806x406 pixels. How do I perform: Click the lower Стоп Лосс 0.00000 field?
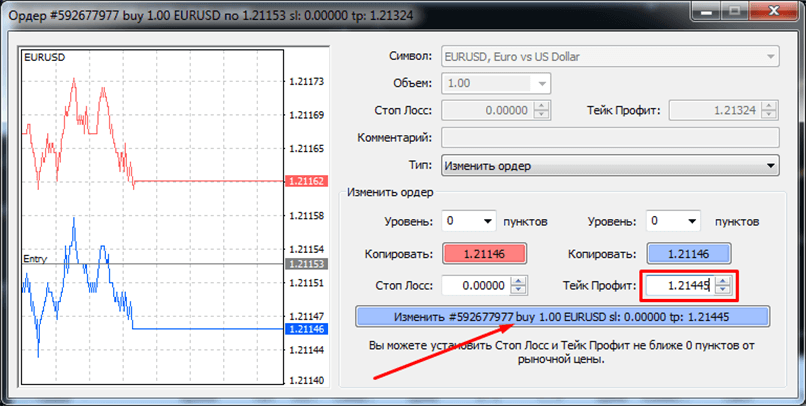pyautogui.click(x=474, y=286)
